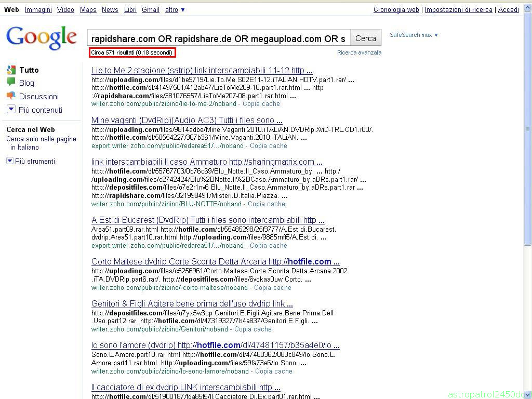
Task: Open Ricerca avanzata link
Action: pos(360,52)
